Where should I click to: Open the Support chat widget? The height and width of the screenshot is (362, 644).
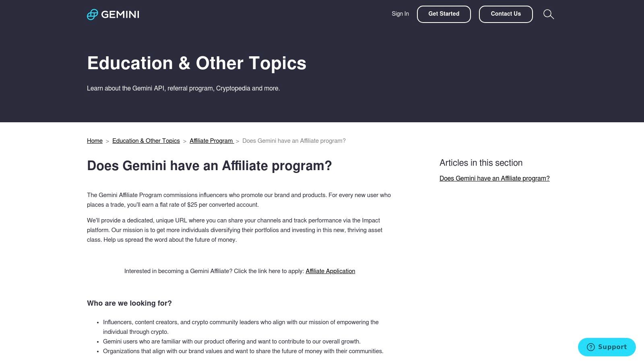coord(607,347)
